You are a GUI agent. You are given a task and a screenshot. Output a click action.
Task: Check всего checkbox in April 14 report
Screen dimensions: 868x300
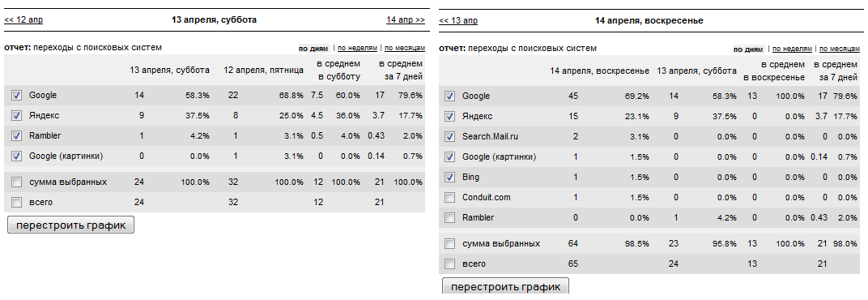[450, 264]
